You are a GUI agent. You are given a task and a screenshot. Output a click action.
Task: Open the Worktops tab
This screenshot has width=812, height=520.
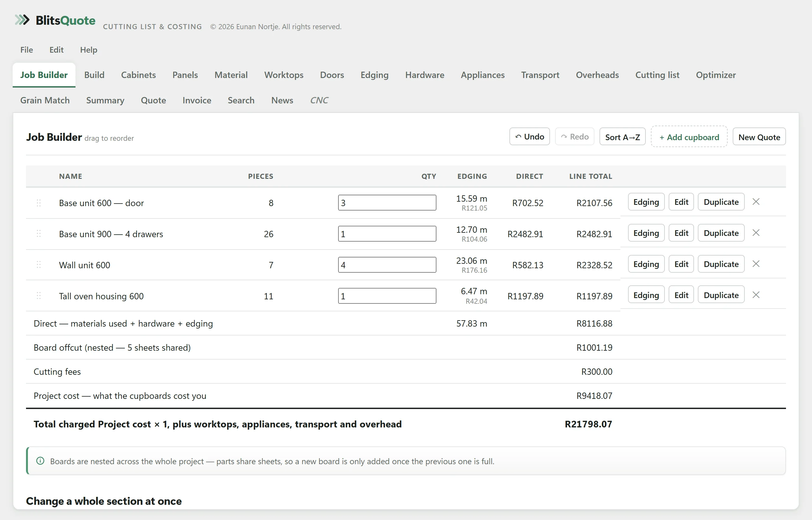click(x=284, y=75)
